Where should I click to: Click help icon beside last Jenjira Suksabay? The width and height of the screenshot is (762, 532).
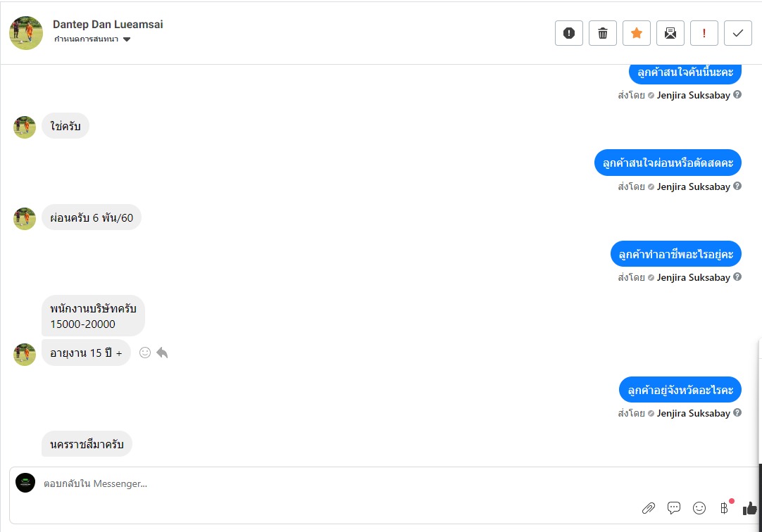(x=737, y=412)
